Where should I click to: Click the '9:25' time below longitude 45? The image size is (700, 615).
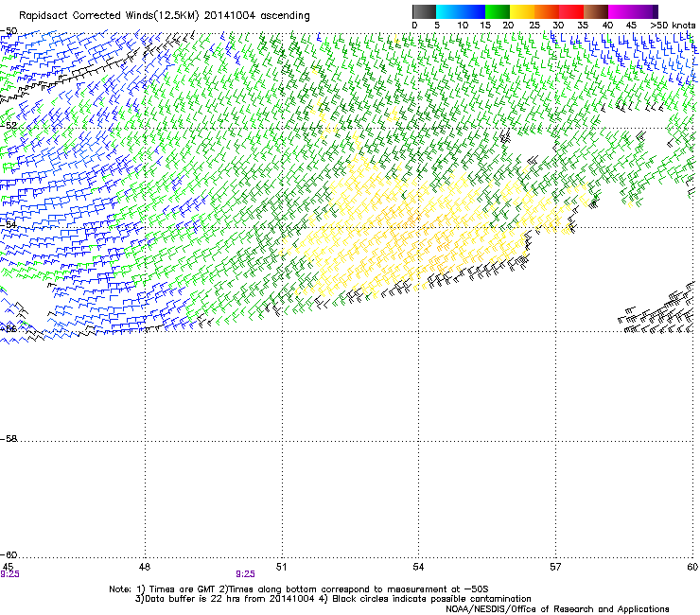point(9,574)
